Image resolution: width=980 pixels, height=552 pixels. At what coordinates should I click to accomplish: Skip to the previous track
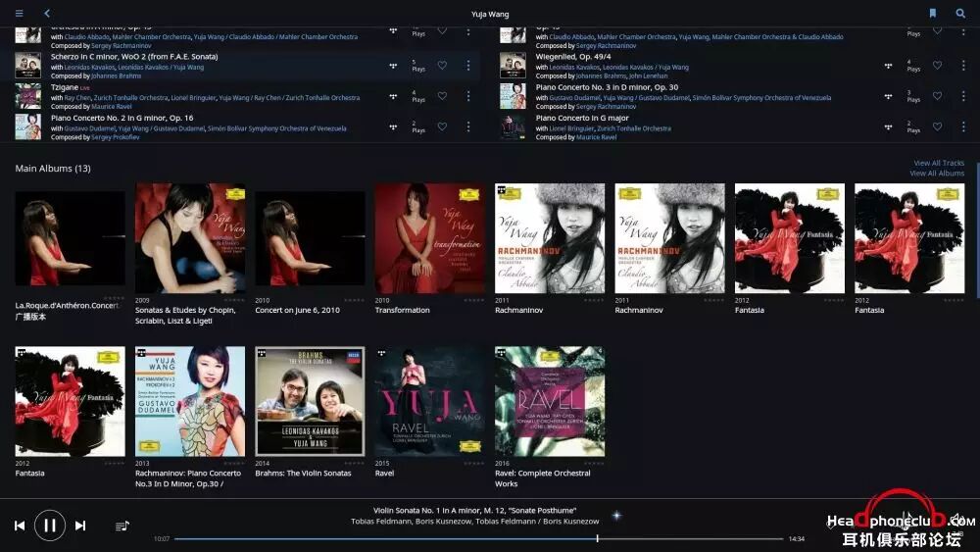[20, 526]
